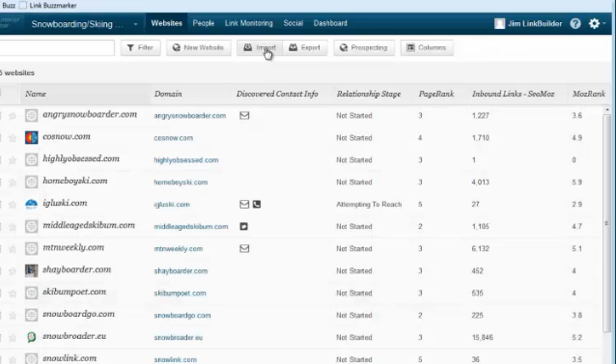The width and height of the screenshot is (616, 364).
Task: Click the website search input field
Action: (57, 47)
